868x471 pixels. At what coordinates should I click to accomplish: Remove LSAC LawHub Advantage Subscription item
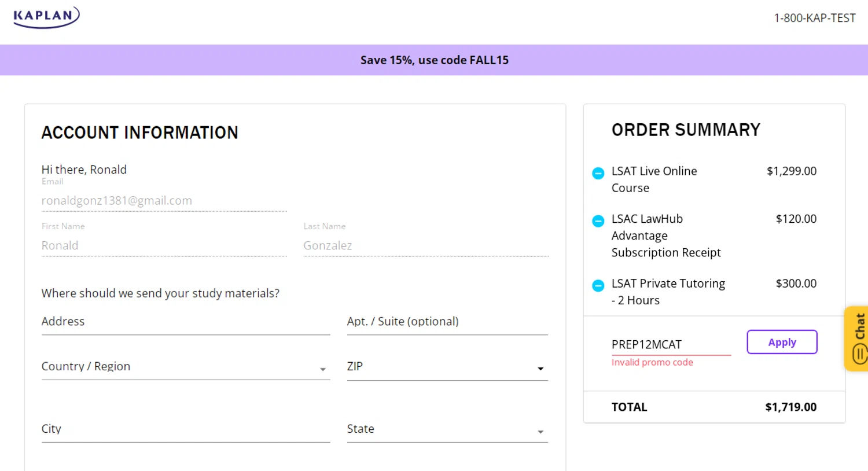point(598,221)
